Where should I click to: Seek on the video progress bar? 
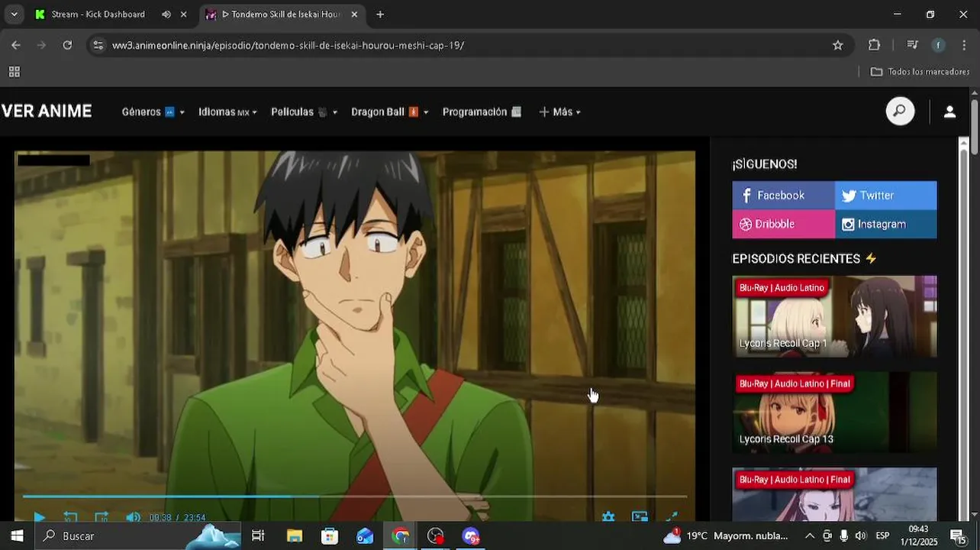(x=355, y=497)
